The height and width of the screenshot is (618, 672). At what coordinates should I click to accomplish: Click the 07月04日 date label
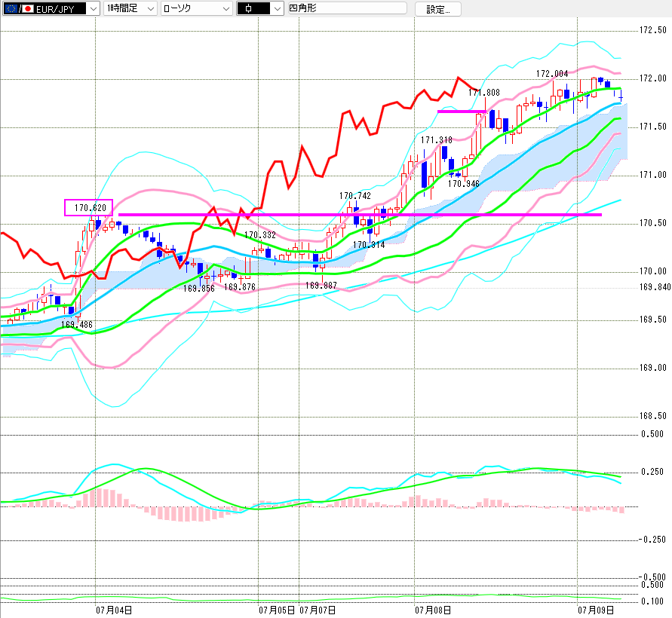pos(114,610)
